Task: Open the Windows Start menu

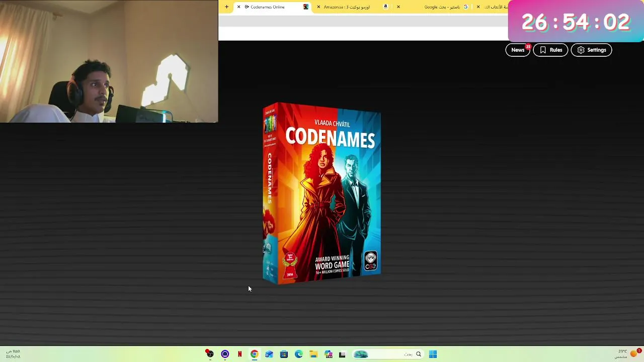Action: tap(433, 354)
